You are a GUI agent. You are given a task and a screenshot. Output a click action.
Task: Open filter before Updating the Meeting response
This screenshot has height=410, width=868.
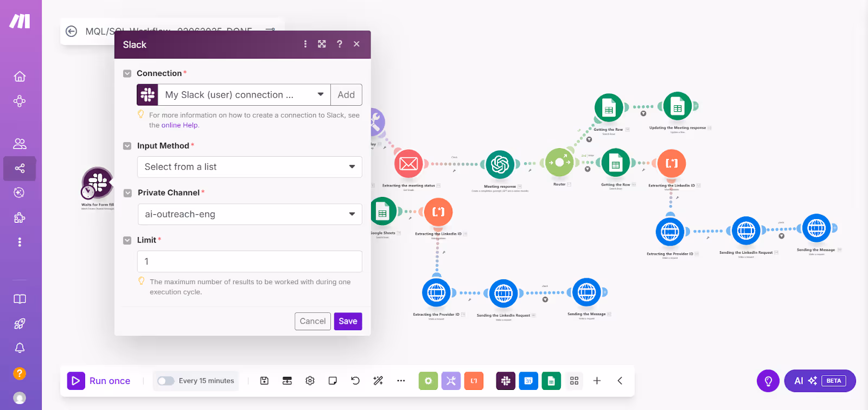click(x=643, y=113)
